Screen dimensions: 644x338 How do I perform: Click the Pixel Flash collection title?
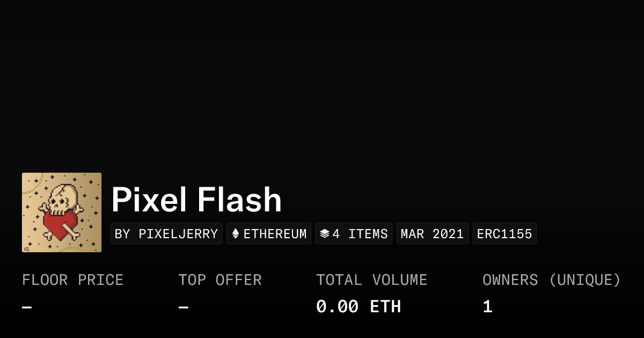pos(196,200)
